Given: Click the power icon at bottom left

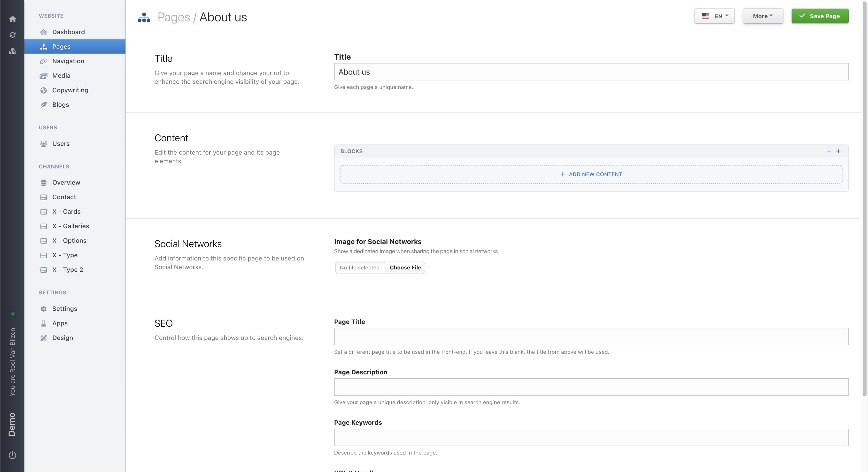Looking at the screenshot, I should coord(12,455).
